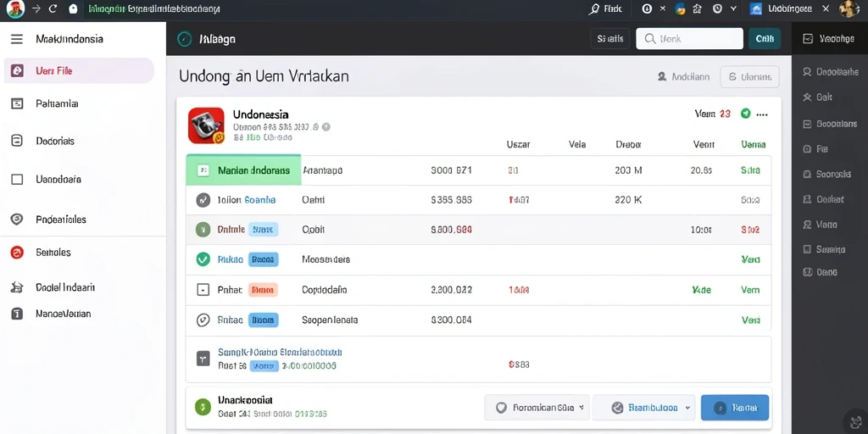Viewport: 868px width, 434px height.
Task: Click the browser forward arrow
Action: 36,8
